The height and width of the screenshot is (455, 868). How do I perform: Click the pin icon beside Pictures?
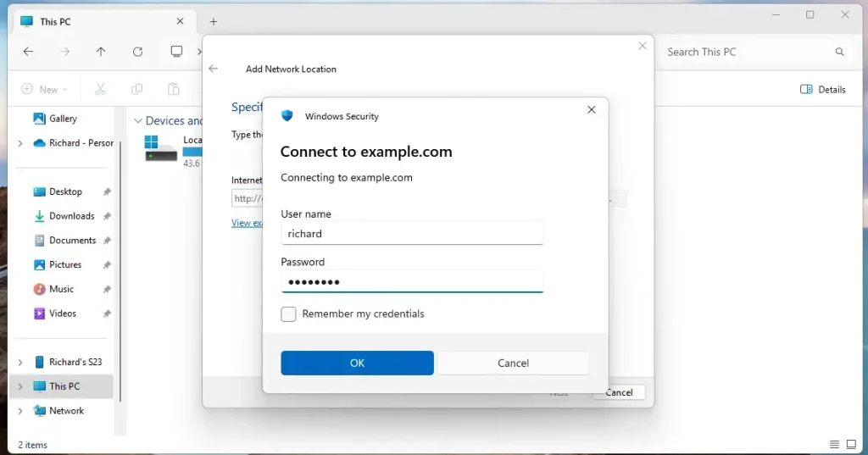pos(107,265)
